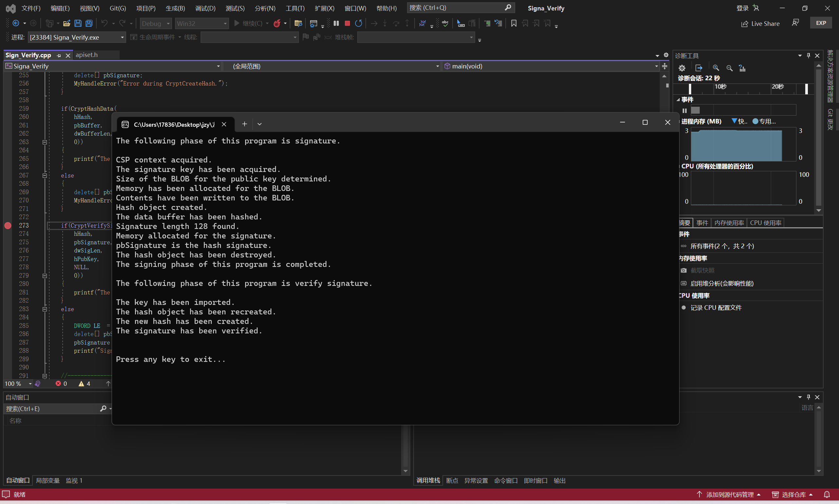The image size is (839, 504).
Task: Click the Save All icon in toolbar
Action: [89, 23]
